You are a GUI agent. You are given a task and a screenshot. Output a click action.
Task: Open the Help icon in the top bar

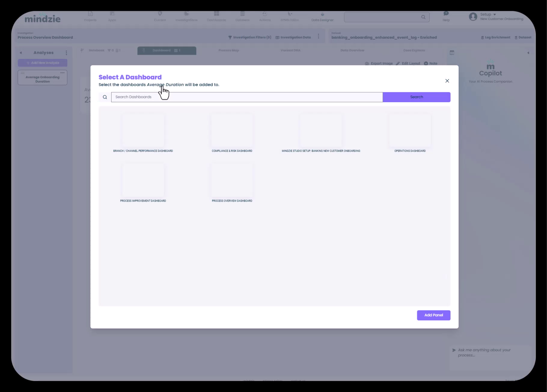(x=446, y=14)
